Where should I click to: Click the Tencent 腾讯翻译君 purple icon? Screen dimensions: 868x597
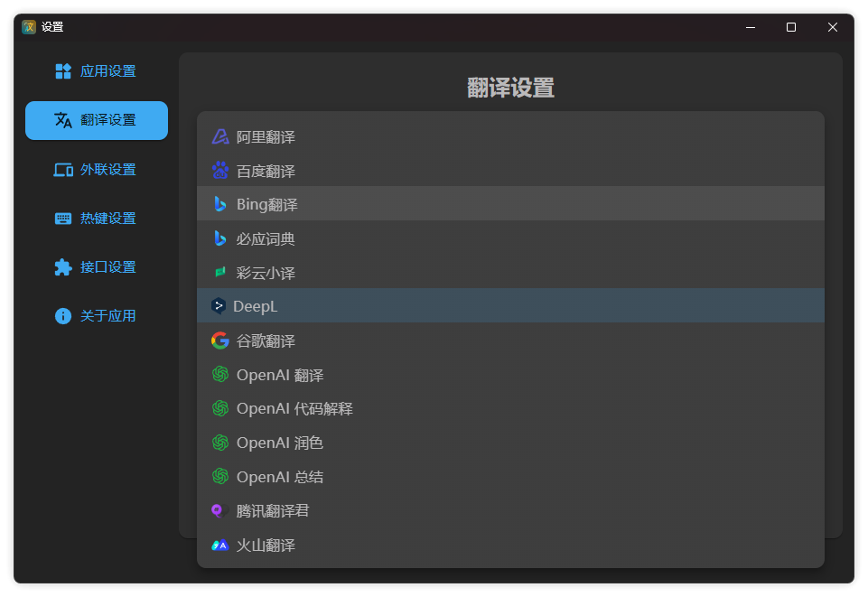[x=218, y=511]
